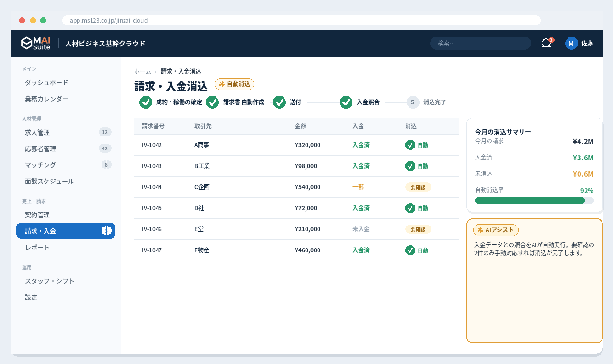
Task: Click the 自動 check icon for IV-1042
Action: coord(410,145)
